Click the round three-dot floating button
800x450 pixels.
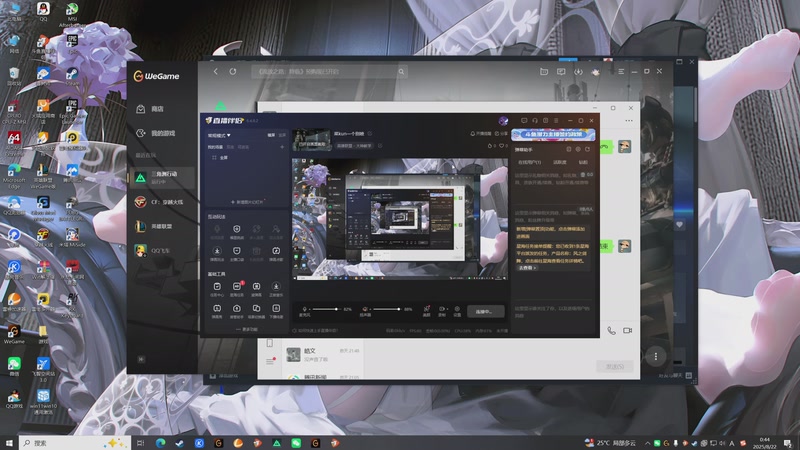pyautogui.click(x=656, y=357)
